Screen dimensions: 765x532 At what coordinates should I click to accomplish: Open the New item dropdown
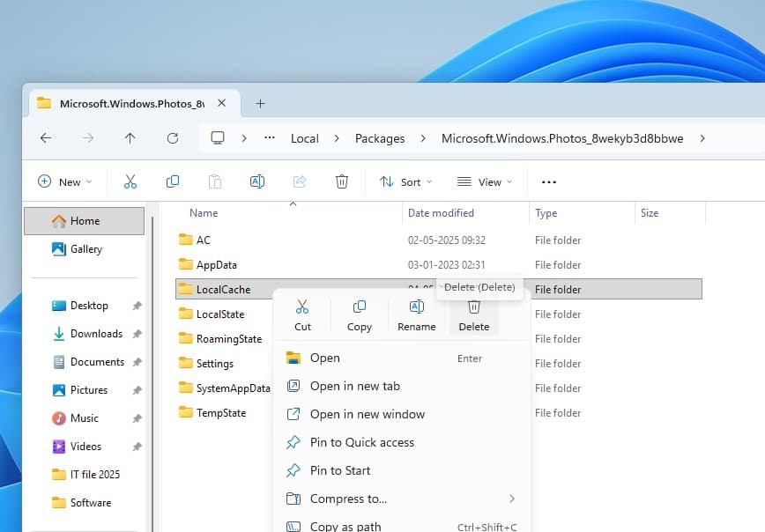point(64,182)
